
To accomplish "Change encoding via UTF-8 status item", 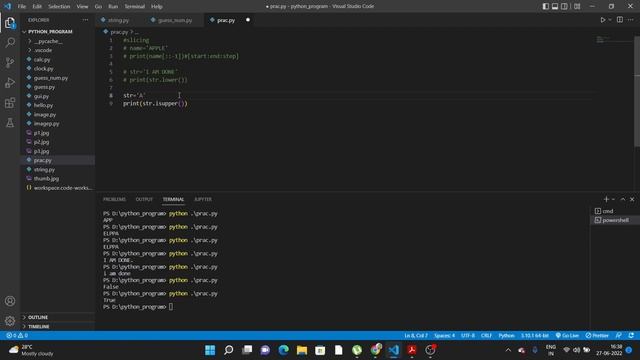I will (x=468, y=336).
